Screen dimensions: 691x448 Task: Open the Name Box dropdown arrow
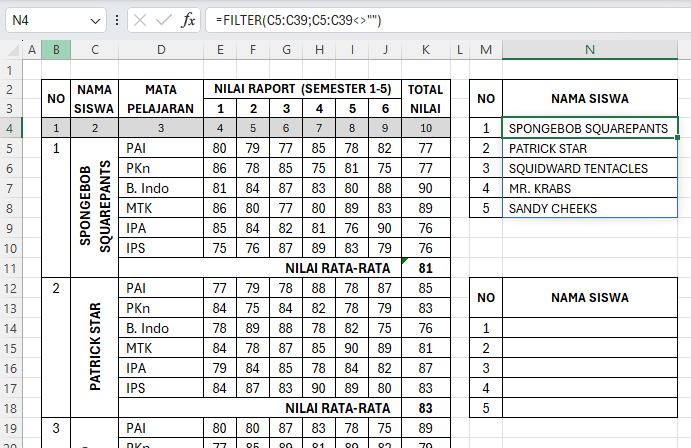[x=95, y=21]
